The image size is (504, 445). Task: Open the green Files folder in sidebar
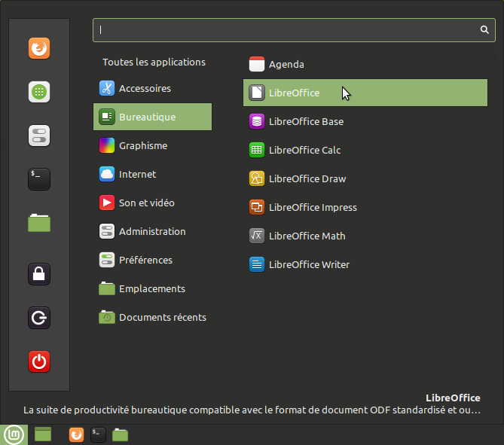coord(39,223)
